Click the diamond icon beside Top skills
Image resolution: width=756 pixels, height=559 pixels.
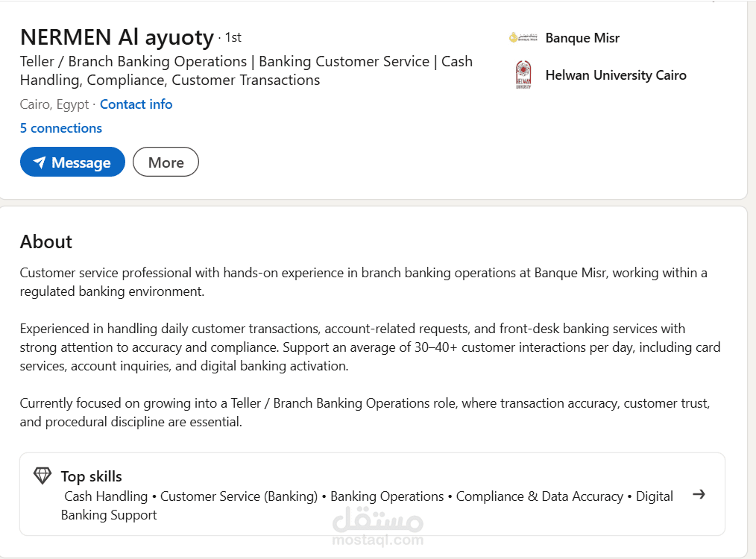(42, 476)
